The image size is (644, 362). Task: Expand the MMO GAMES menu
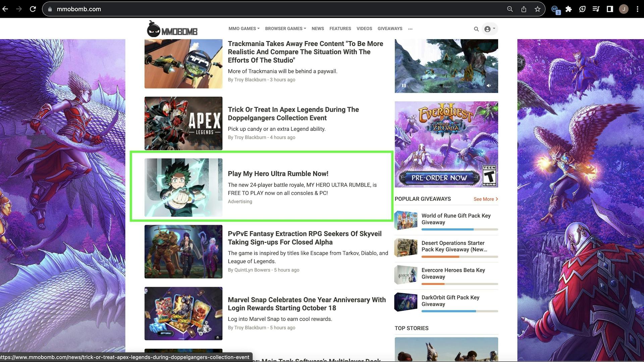click(244, 29)
